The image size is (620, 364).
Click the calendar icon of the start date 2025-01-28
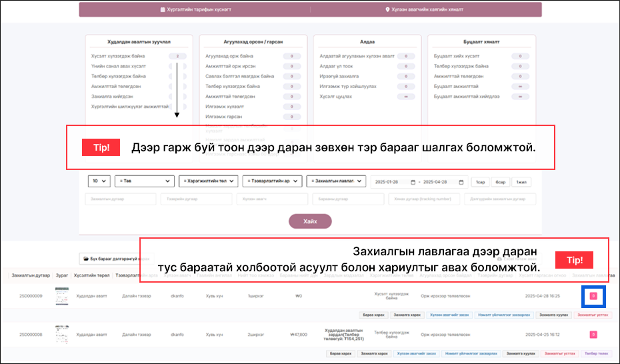click(412, 181)
